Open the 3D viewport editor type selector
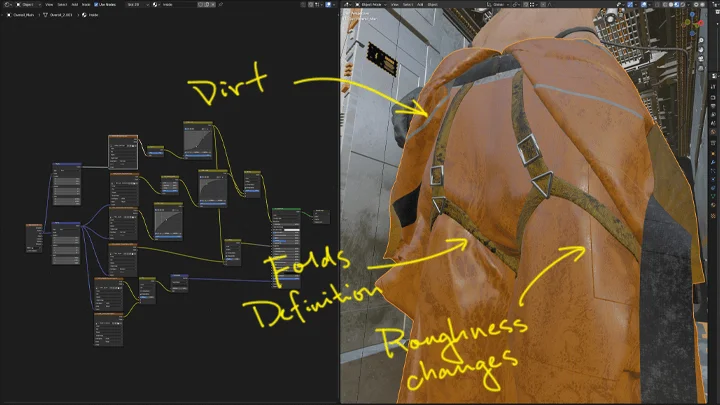 pos(348,5)
